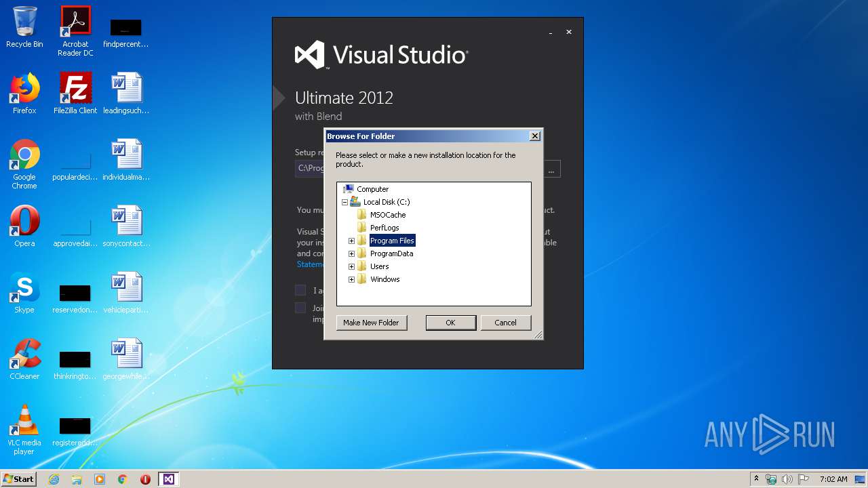This screenshot has height=488, width=868.
Task: Open the Google Chrome desktop shortcut
Action: pyautogui.click(x=24, y=164)
